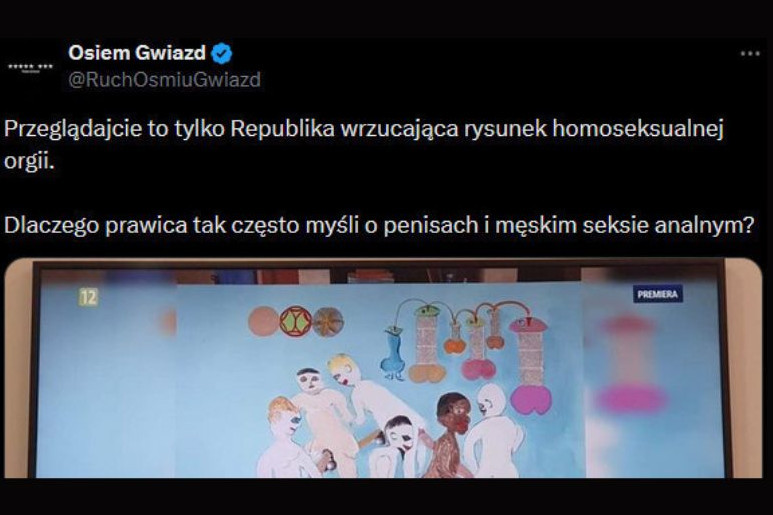Click the blond figure at painting's left

point(281,438)
